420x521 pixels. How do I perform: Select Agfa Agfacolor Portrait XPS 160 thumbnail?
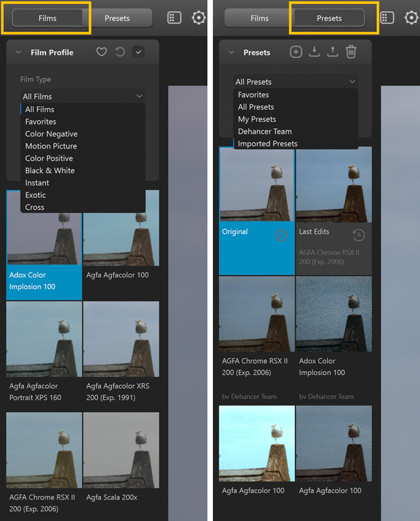(44, 339)
